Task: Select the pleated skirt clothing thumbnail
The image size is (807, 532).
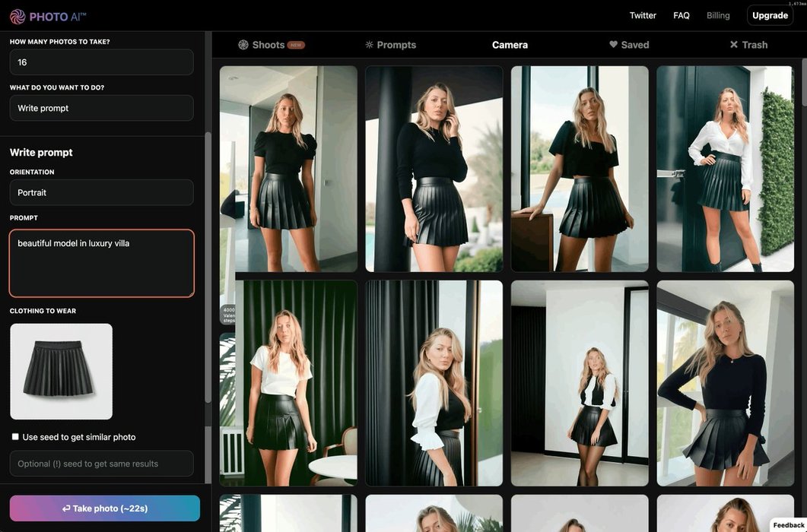Action: pyautogui.click(x=61, y=372)
